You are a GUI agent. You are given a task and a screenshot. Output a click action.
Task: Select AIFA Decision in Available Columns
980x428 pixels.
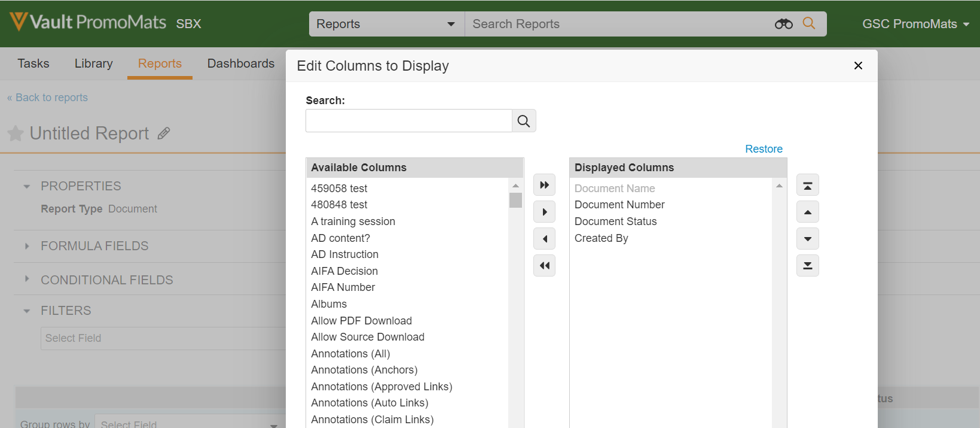coord(344,271)
